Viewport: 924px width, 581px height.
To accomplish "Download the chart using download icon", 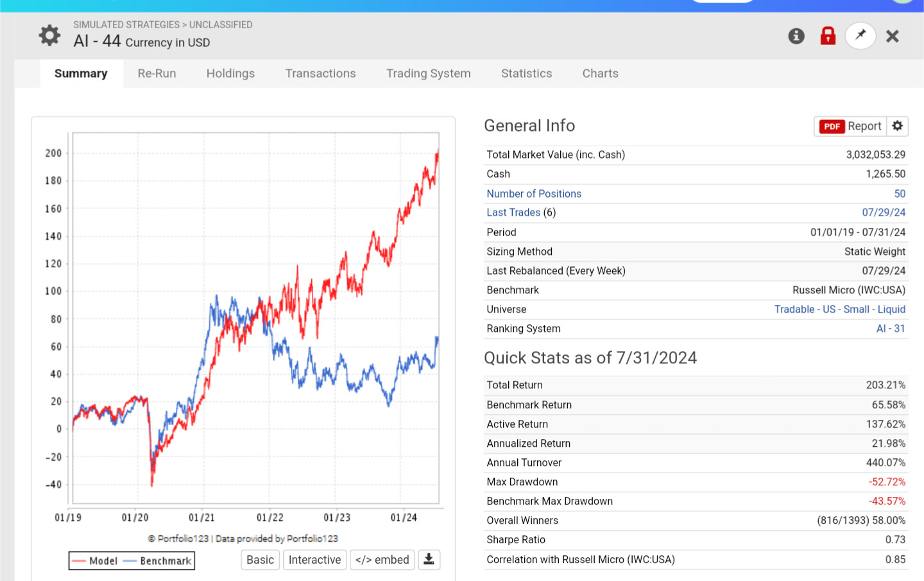I will point(429,560).
